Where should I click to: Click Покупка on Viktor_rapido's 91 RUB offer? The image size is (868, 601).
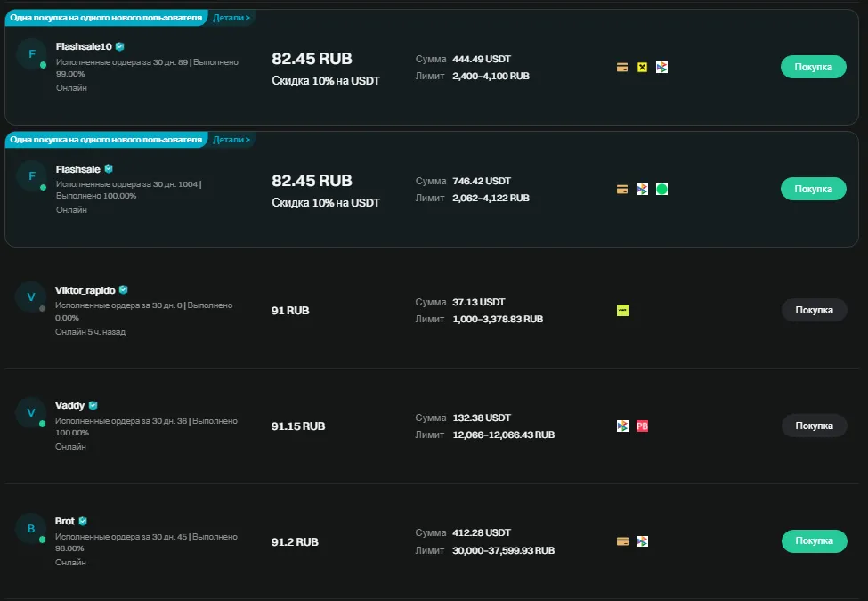click(x=813, y=310)
